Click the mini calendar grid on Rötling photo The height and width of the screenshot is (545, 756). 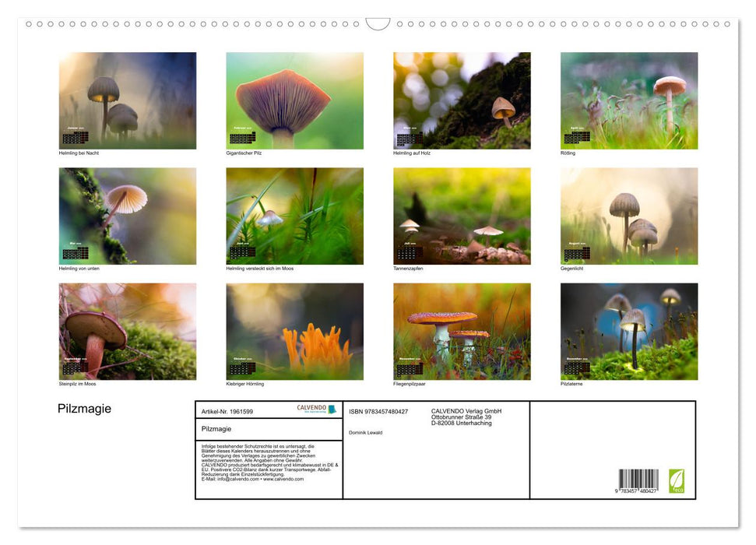pyautogui.click(x=576, y=137)
